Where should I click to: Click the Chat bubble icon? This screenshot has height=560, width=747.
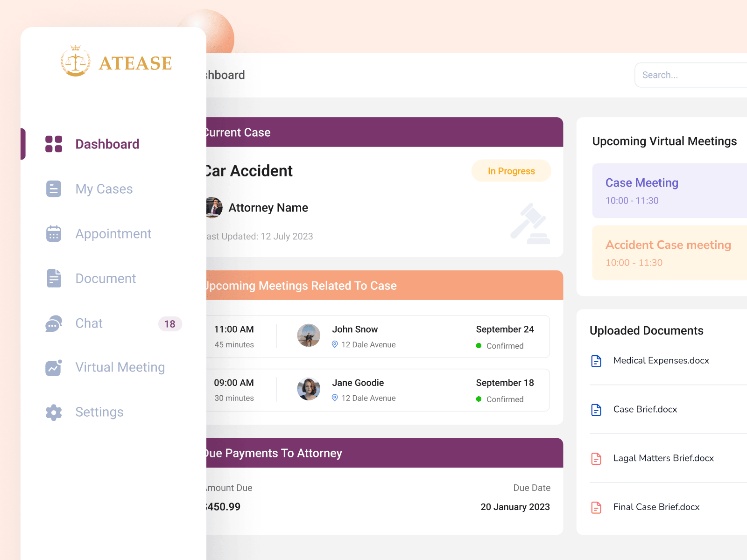pyautogui.click(x=54, y=323)
